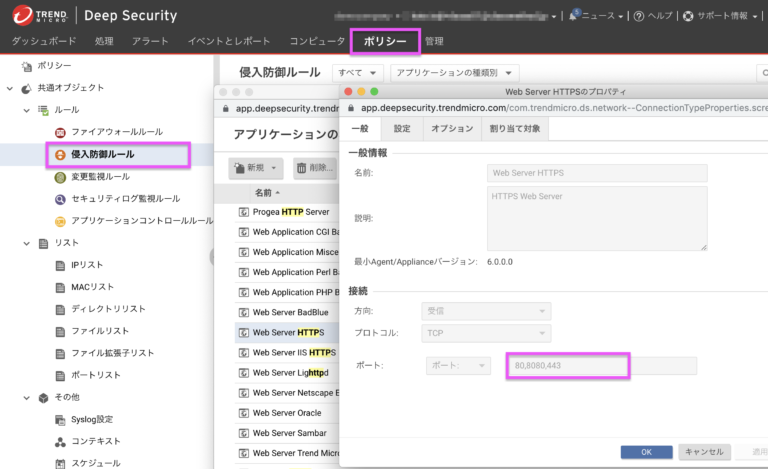
Task: Collapse the ルール tree node
Action: [26, 110]
